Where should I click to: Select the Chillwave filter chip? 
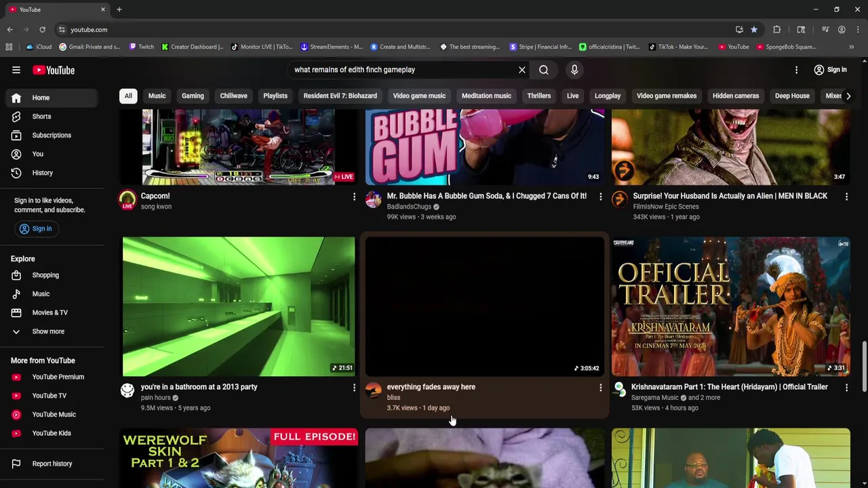pyautogui.click(x=233, y=96)
